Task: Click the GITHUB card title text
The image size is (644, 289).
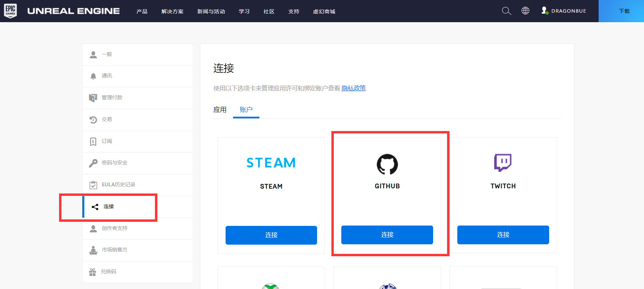Action: [x=387, y=186]
